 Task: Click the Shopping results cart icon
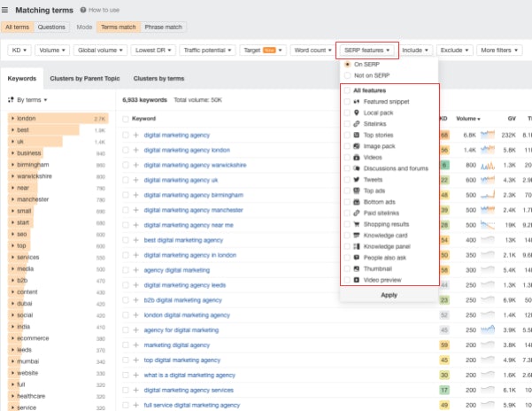pos(356,223)
